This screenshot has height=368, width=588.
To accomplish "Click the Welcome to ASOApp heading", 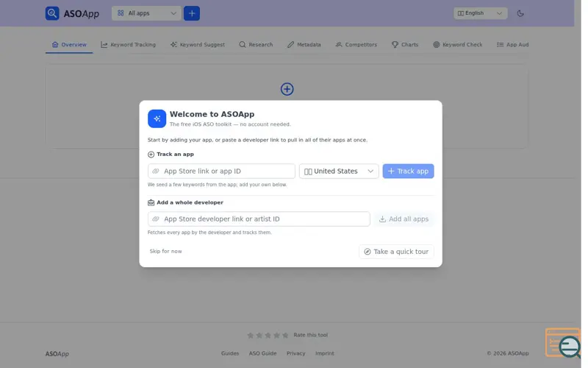I will pos(212,114).
